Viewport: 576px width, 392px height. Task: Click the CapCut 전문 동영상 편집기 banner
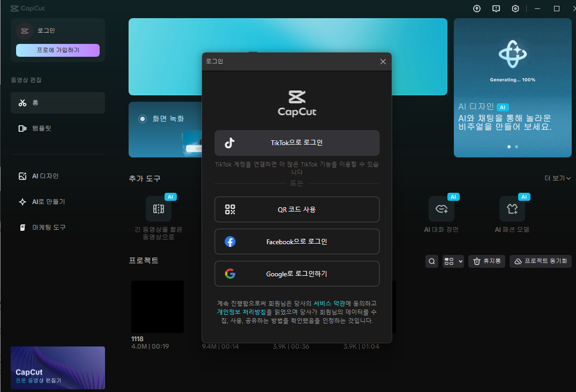click(58, 368)
